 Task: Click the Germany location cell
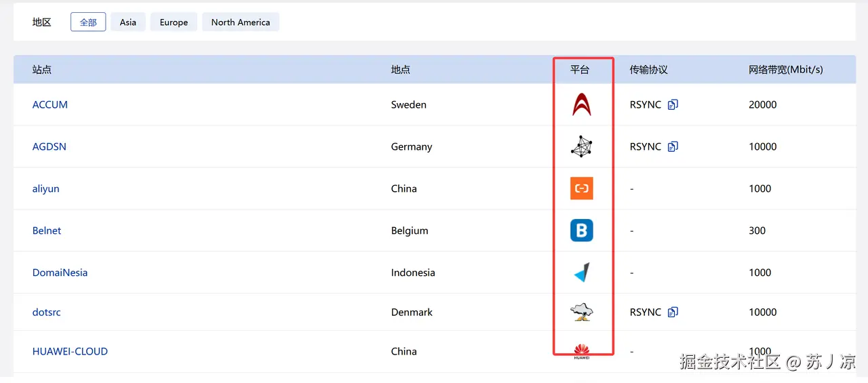pos(412,146)
